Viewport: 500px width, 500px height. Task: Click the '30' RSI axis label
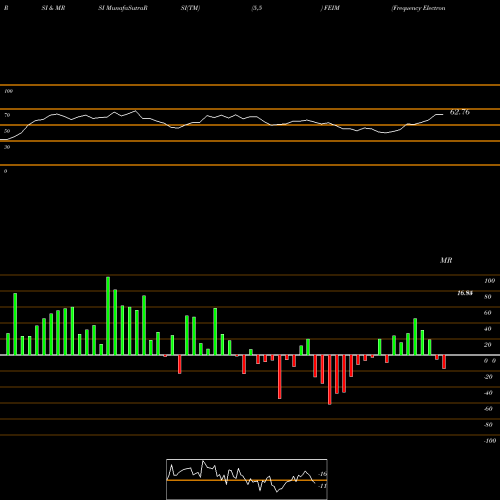[7, 147]
